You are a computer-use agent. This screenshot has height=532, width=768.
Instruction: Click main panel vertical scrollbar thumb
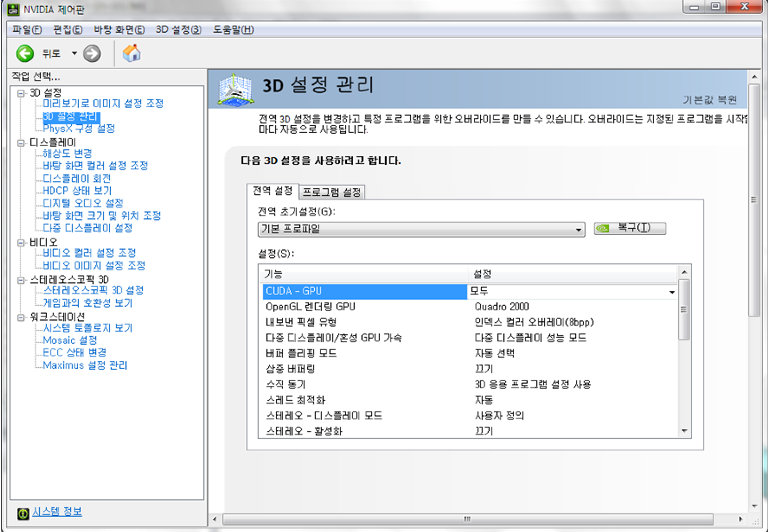[x=753, y=199]
